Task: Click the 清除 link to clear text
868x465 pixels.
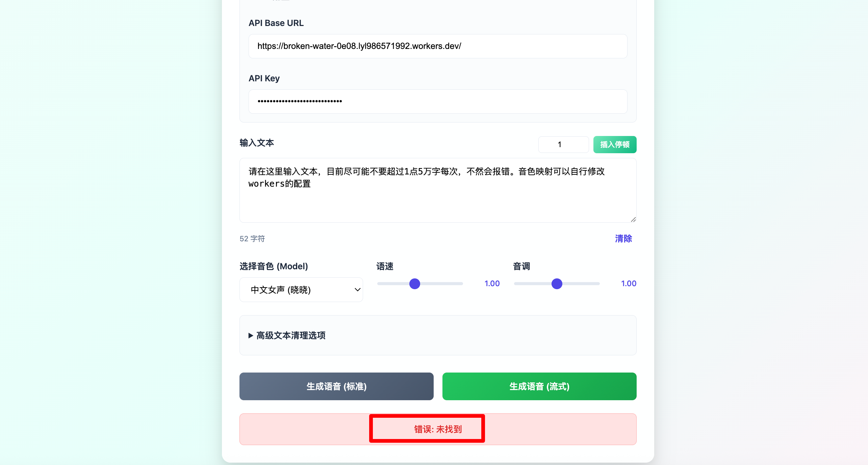Action: pyautogui.click(x=623, y=239)
